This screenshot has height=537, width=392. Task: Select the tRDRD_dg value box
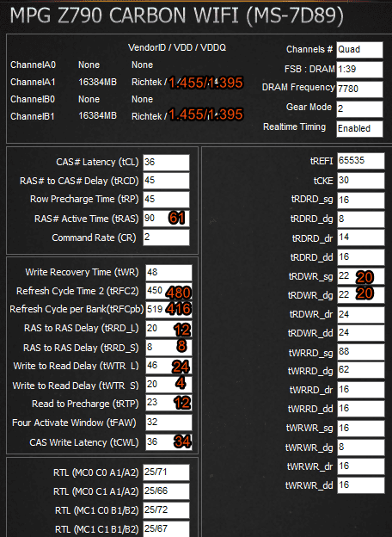tap(361, 219)
